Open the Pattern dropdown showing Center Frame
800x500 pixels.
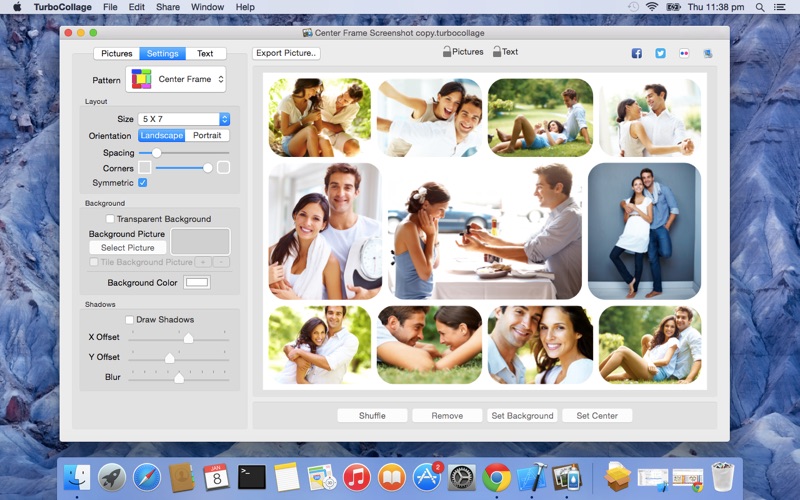point(176,79)
